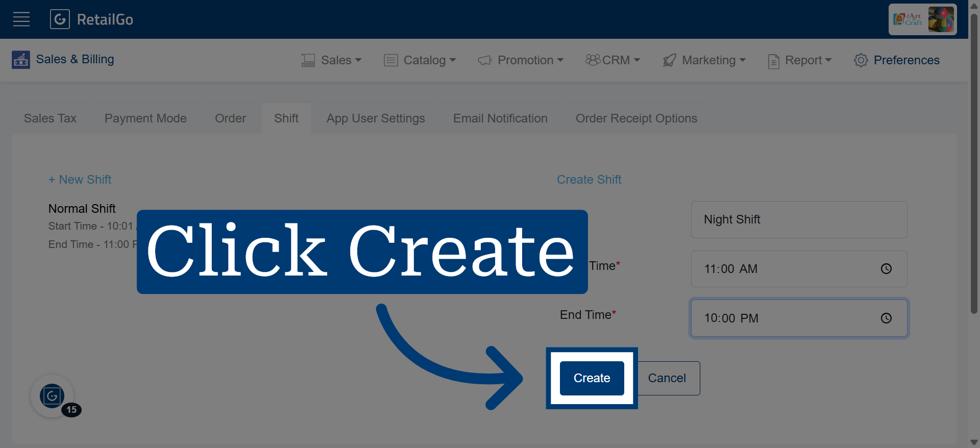Screen dimensions: 980x448
Task: Open the Report dropdown menu
Action: 800,60
